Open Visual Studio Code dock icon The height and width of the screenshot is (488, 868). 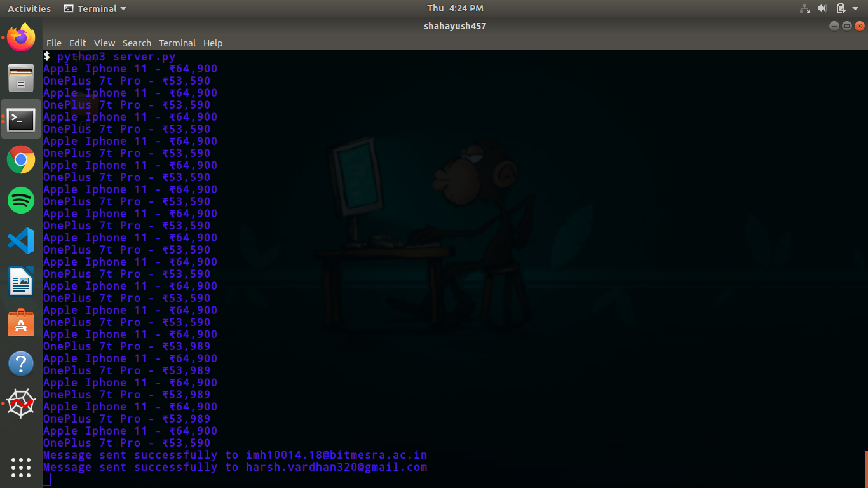[21, 241]
